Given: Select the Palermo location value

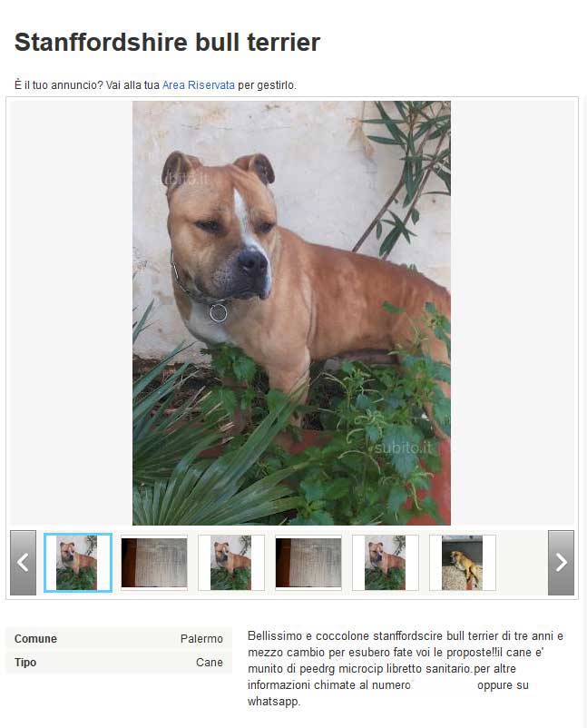Looking at the screenshot, I should (201, 638).
